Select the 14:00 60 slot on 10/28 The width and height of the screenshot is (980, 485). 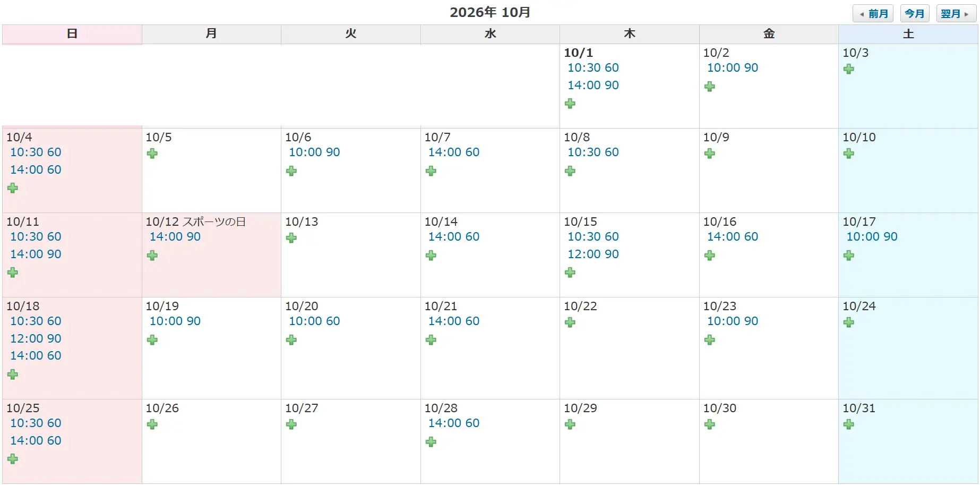tap(453, 423)
